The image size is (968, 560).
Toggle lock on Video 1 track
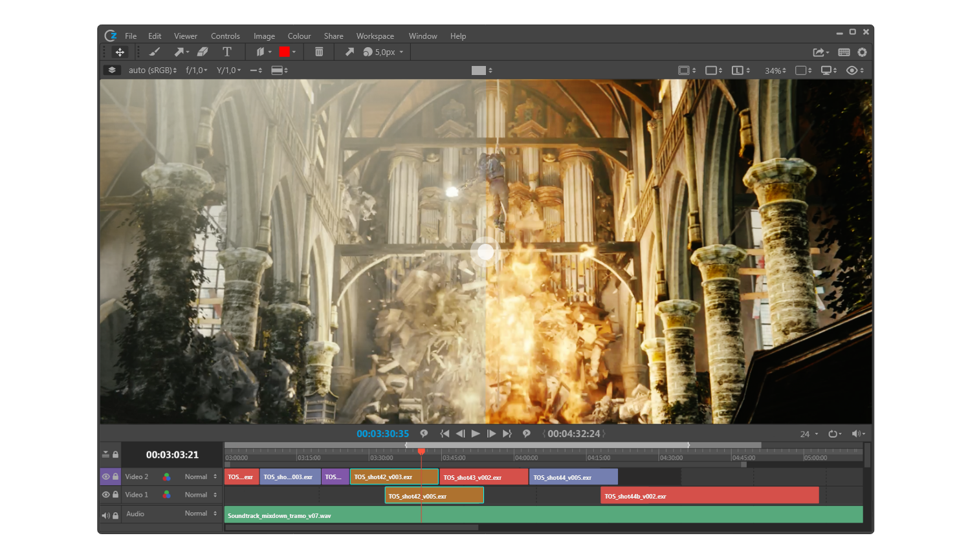tap(115, 495)
